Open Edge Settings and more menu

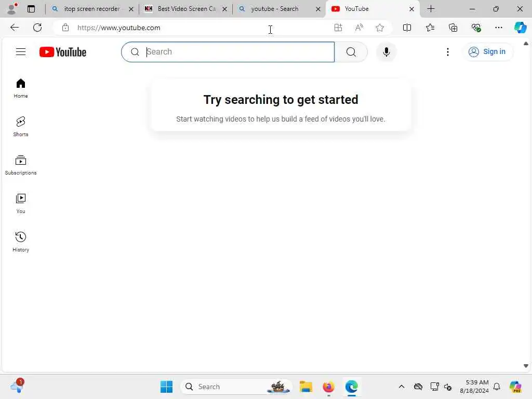498,28
